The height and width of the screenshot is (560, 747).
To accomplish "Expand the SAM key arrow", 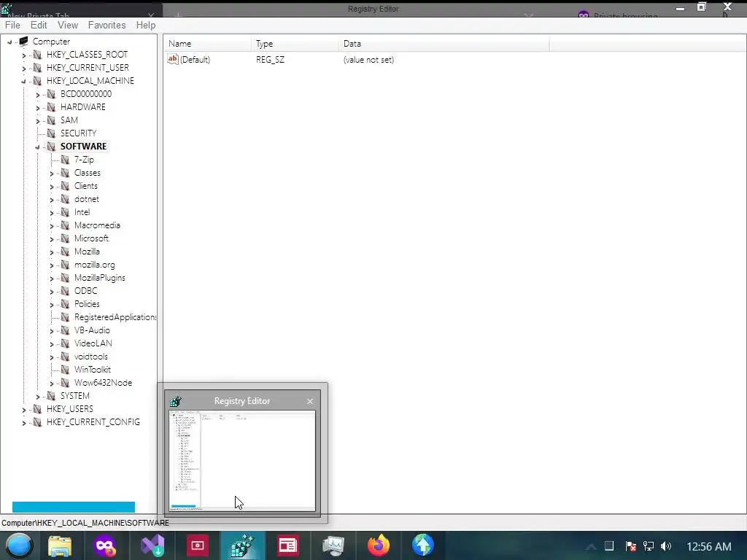I will point(38,121).
